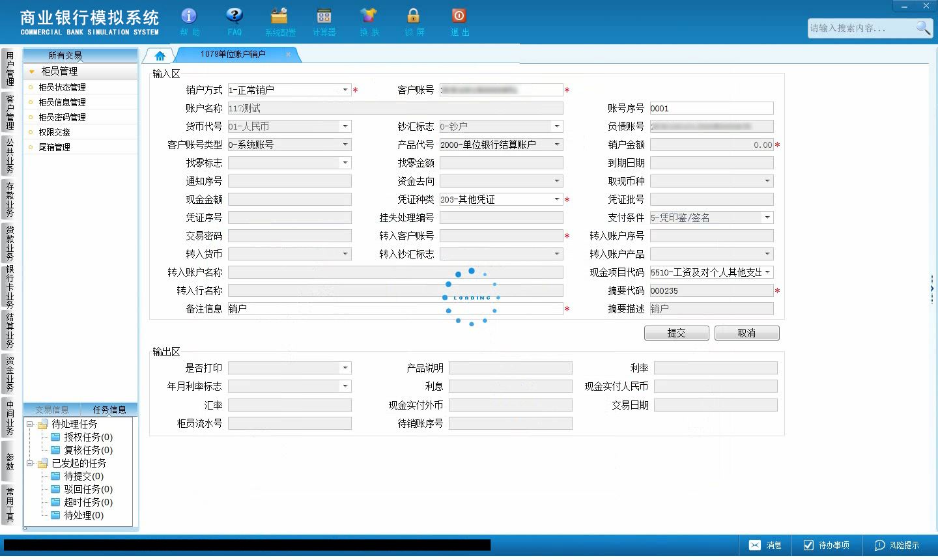
Task: Open 用户管理 sidebar tab
Action: [9, 69]
